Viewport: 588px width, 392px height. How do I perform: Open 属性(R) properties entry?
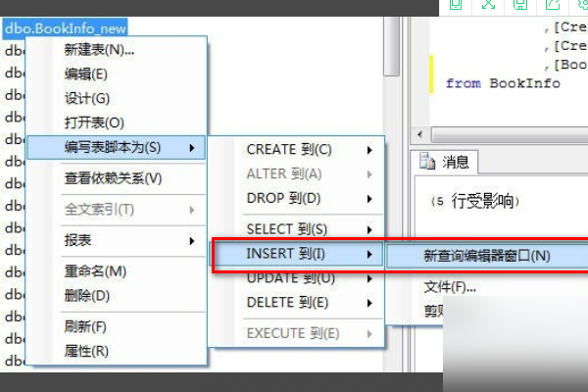click(x=117, y=351)
